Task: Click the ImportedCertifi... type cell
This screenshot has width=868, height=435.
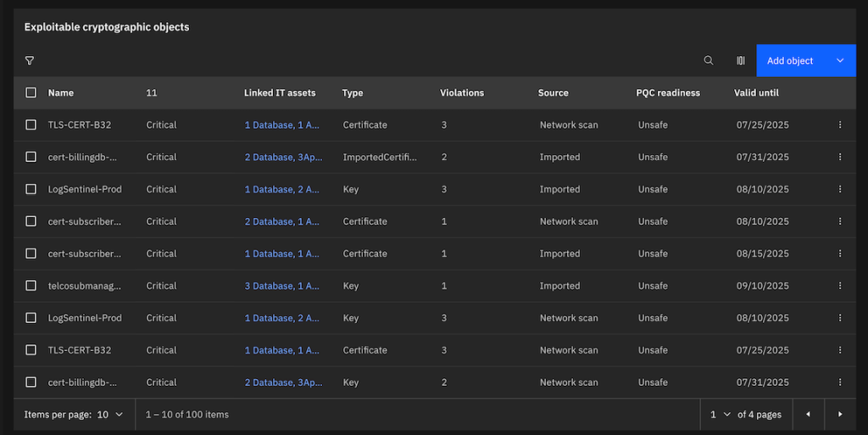Action: 380,157
